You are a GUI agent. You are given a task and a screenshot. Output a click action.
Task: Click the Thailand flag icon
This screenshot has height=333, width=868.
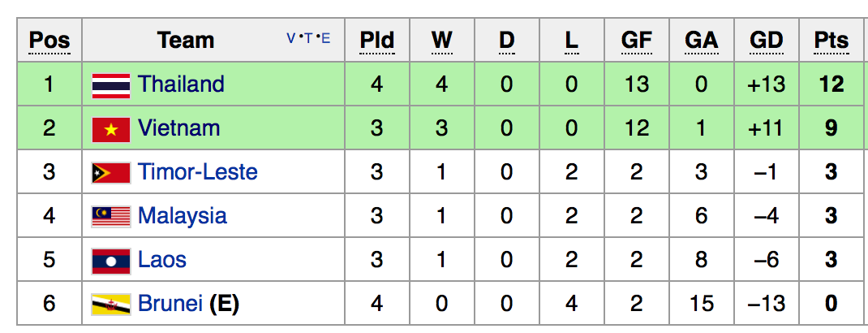coord(111,84)
